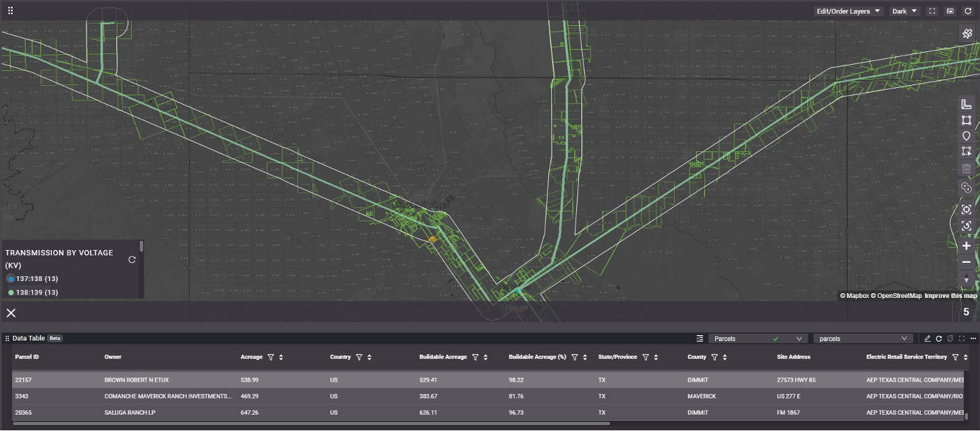Open the County column filter
This screenshot has width=980, height=431.
pos(714,357)
